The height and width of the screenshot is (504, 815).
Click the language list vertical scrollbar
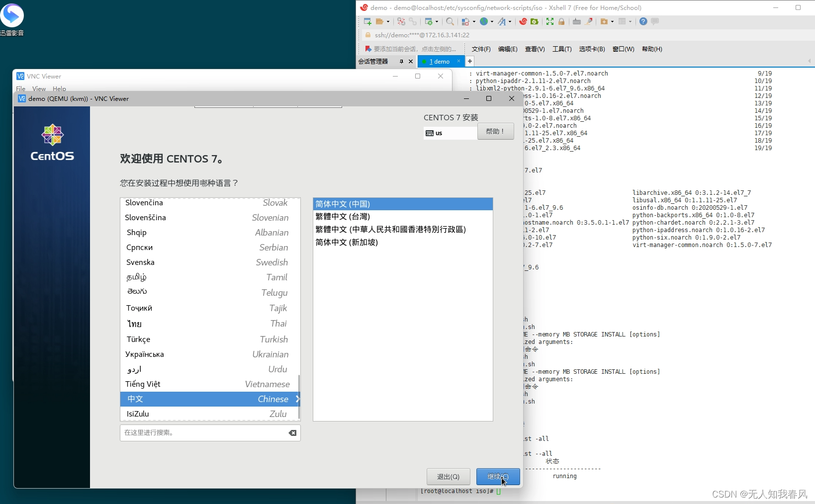pos(299,397)
